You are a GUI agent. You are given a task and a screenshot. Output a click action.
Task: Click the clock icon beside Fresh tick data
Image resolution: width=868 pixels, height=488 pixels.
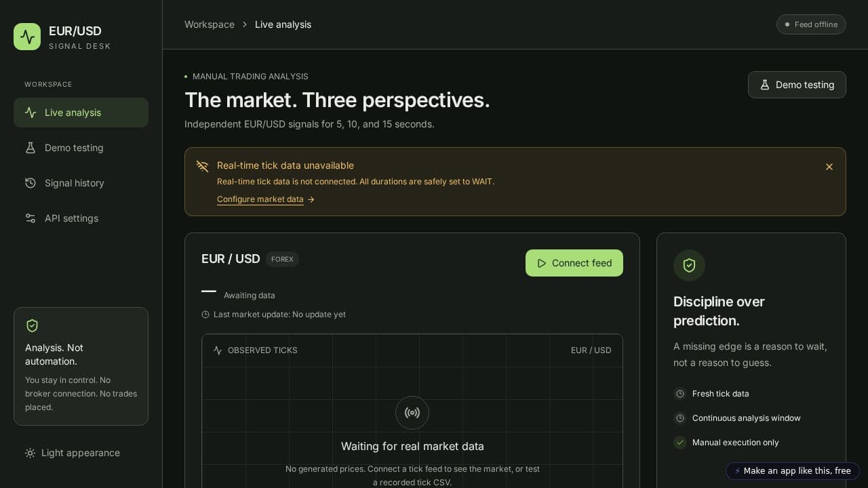[x=680, y=394]
